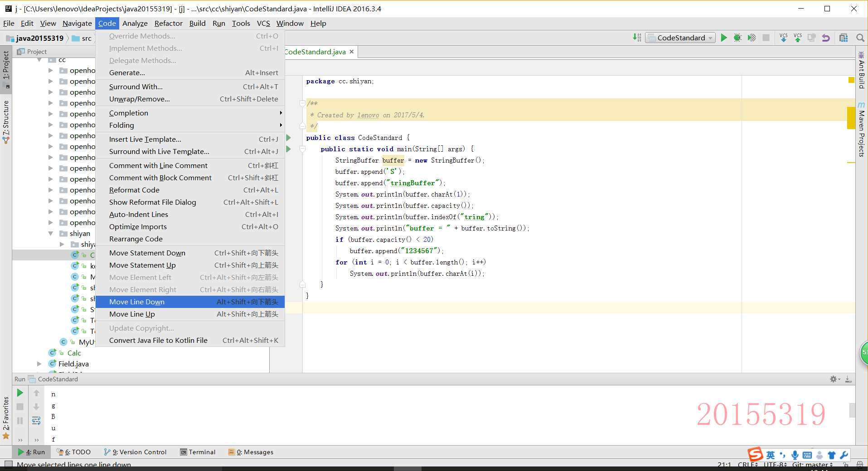Click the grey Stop icon in the toolbar

coord(766,38)
